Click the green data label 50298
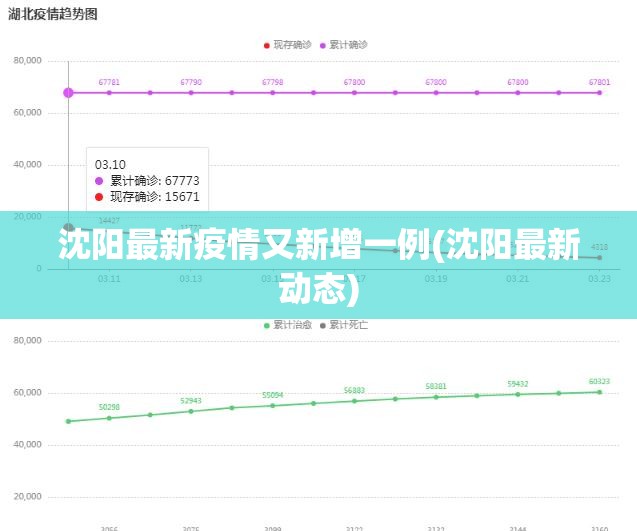637x531 pixels. (109, 407)
